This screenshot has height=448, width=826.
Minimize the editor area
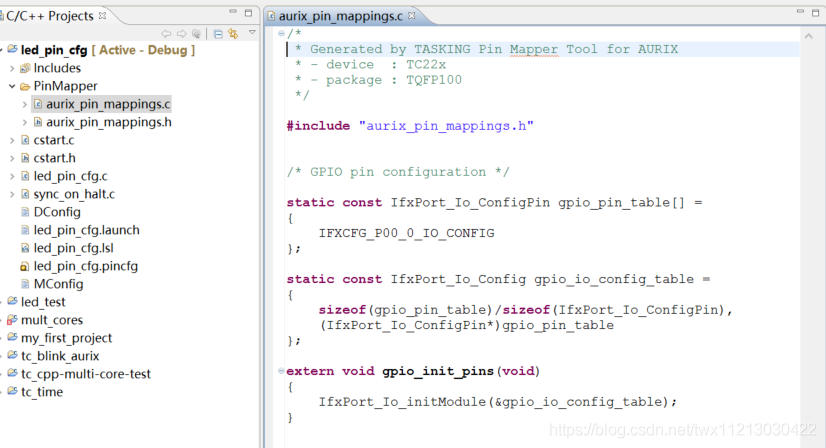pyautogui.click(x=800, y=11)
